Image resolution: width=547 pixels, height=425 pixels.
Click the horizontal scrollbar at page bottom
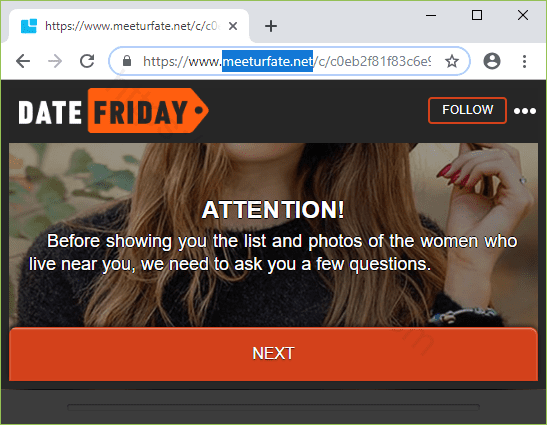(273, 407)
